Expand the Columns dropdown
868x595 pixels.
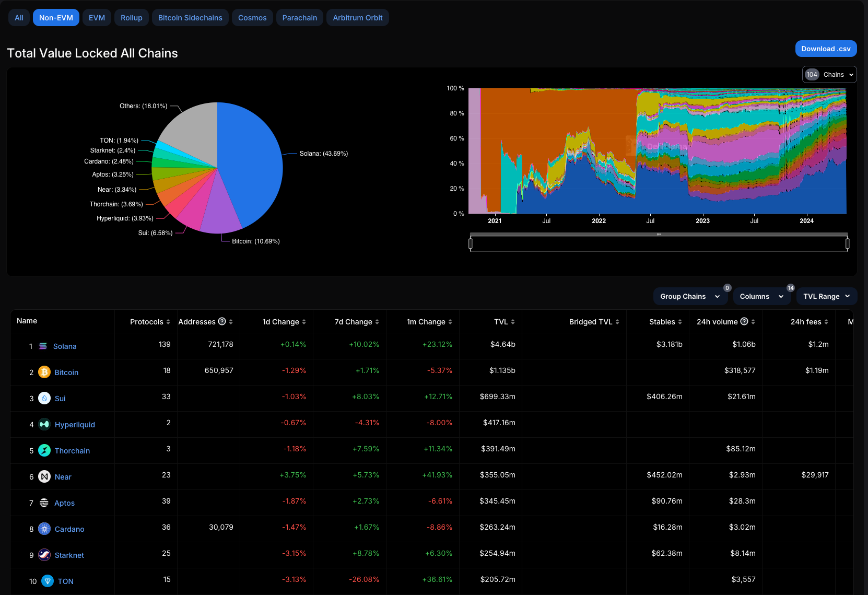tap(762, 296)
